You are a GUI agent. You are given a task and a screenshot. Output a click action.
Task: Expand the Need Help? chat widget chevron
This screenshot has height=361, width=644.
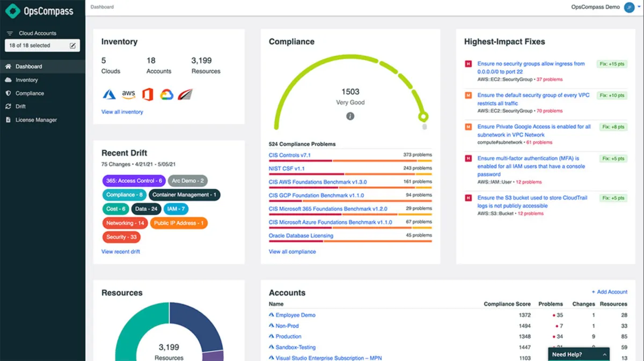pos(604,355)
